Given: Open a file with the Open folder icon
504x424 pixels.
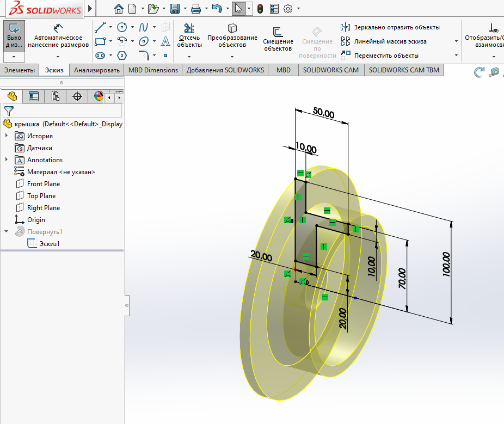Looking at the screenshot, I should point(153,9).
